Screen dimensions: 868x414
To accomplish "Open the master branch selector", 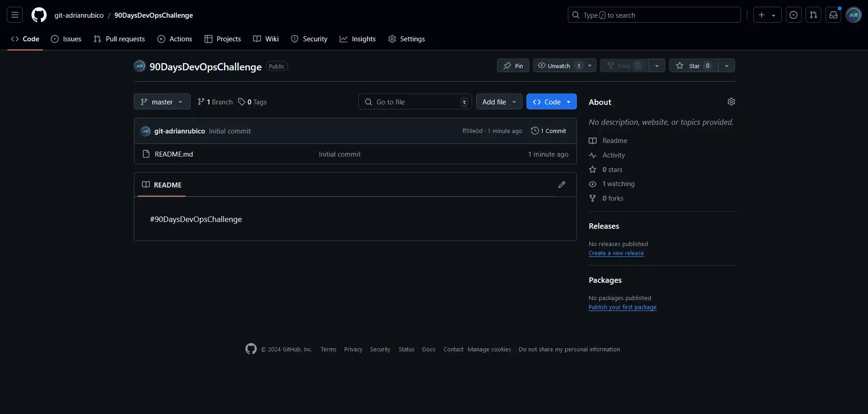I will (x=162, y=102).
